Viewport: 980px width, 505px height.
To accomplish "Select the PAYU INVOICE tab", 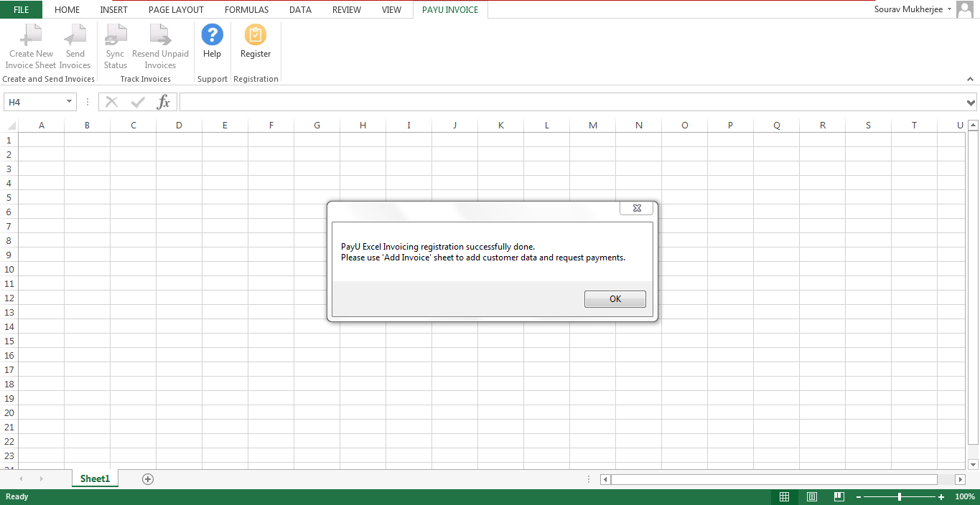I will coord(450,9).
